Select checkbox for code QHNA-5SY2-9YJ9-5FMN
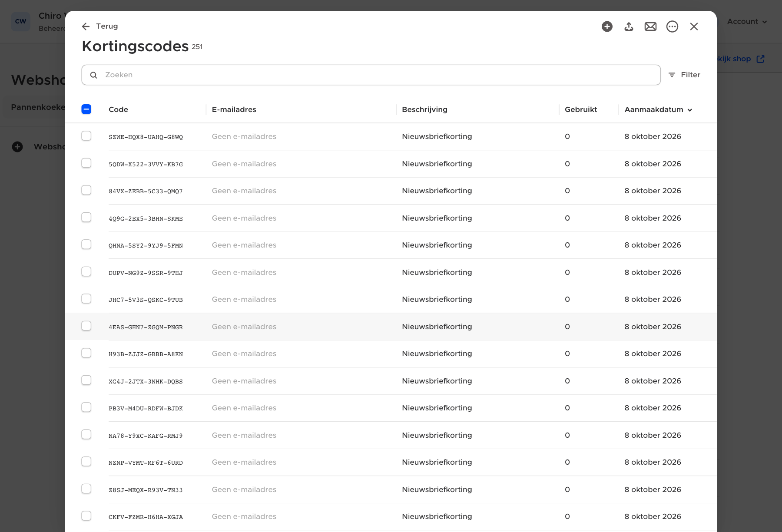The image size is (782, 532). coord(86,245)
